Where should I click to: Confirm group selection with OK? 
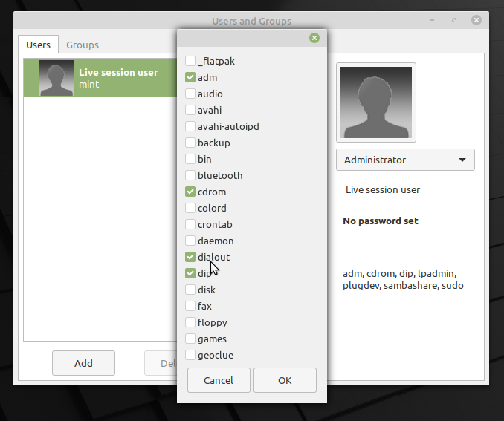tap(285, 380)
